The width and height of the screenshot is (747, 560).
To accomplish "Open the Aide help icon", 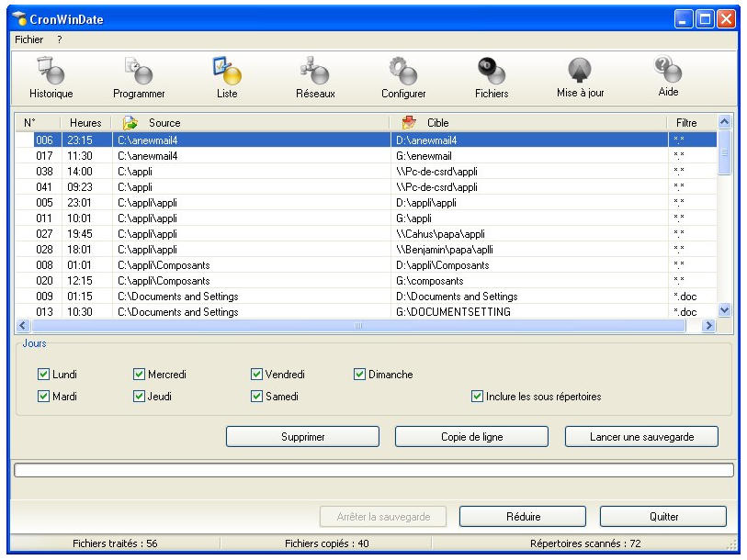I will 668,77.
